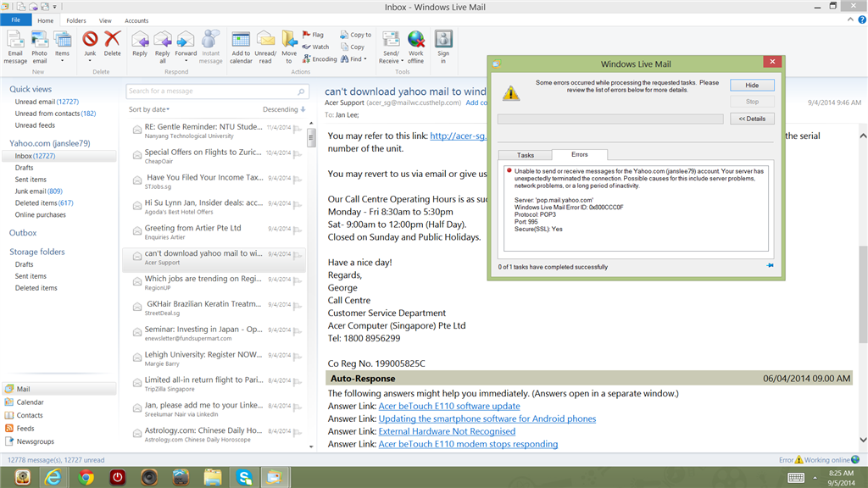Open the Move to tool
868x488 pixels.
(x=289, y=47)
